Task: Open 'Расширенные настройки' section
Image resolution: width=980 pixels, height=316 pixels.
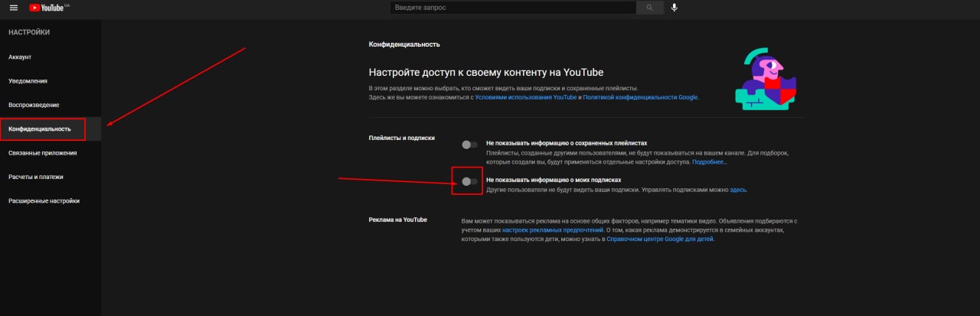Action: tap(51, 200)
